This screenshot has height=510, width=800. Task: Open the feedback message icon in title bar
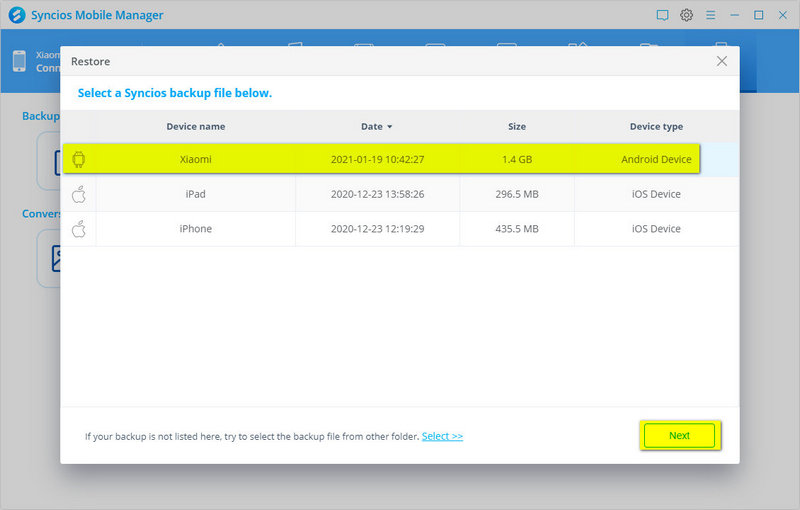662,15
